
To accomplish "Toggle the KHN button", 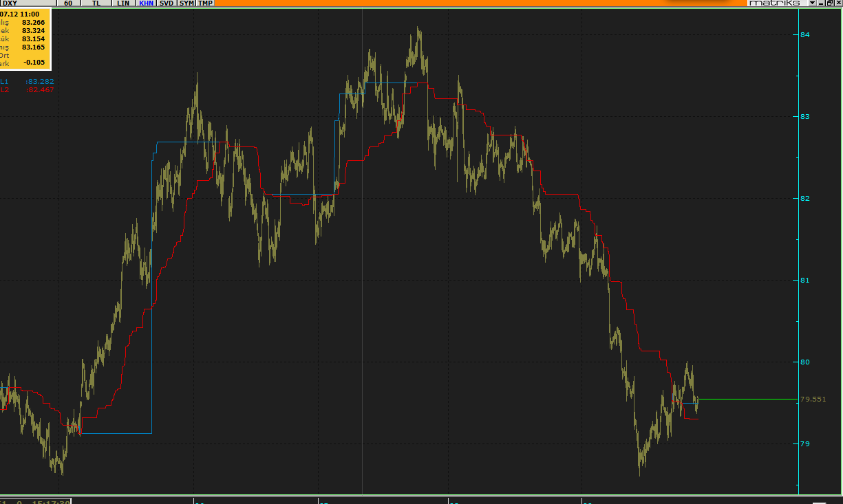I will [x=147, y=3].
